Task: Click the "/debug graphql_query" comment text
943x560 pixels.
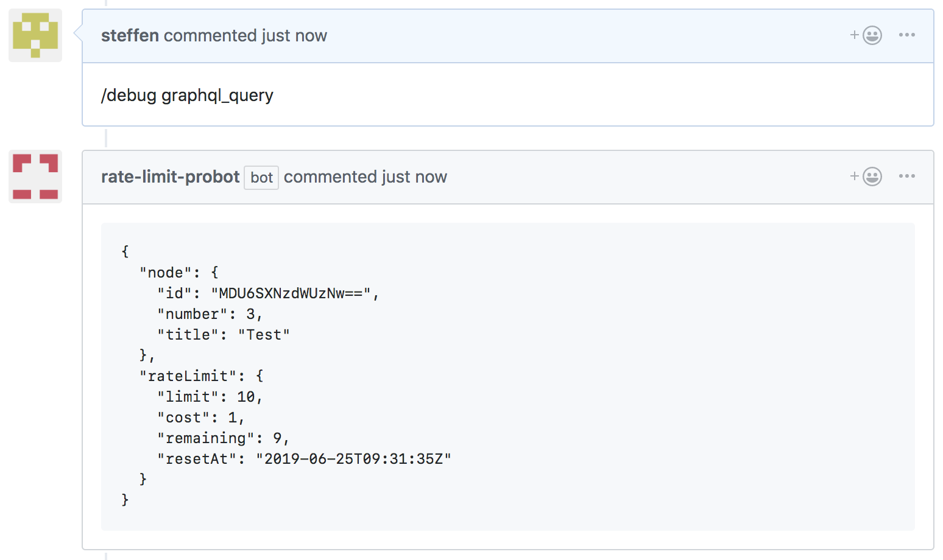Action: (x=187, y=96)
